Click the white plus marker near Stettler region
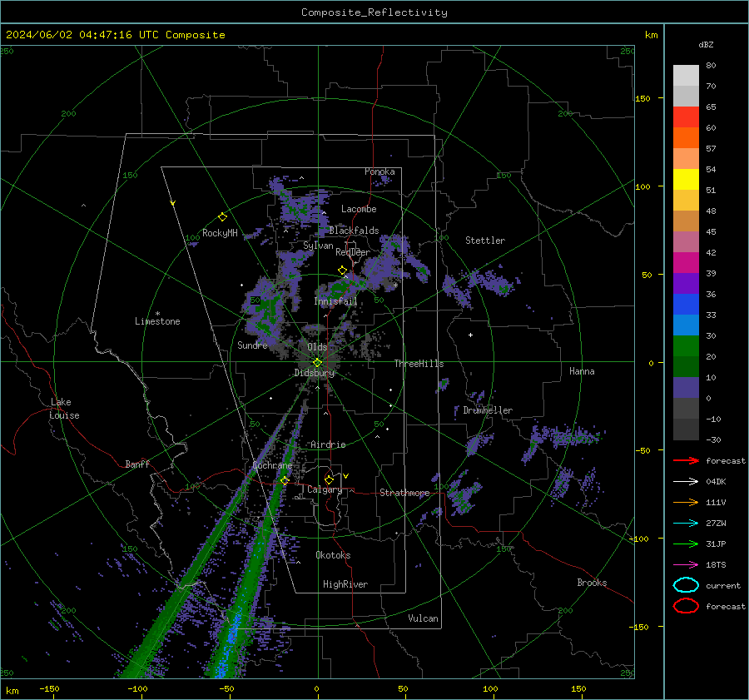This screenshot has height=700, width=749. click(x=470, y=335)
